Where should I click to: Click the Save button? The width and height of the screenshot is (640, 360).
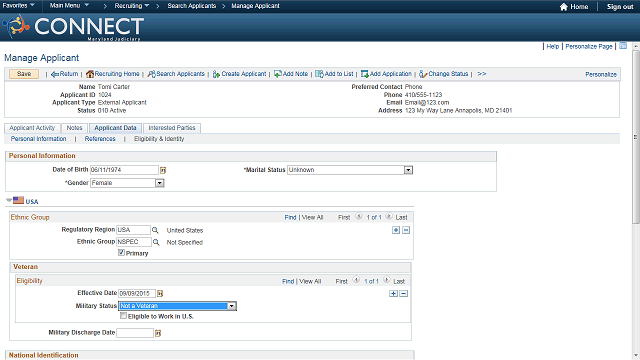[x=24, y=74]
